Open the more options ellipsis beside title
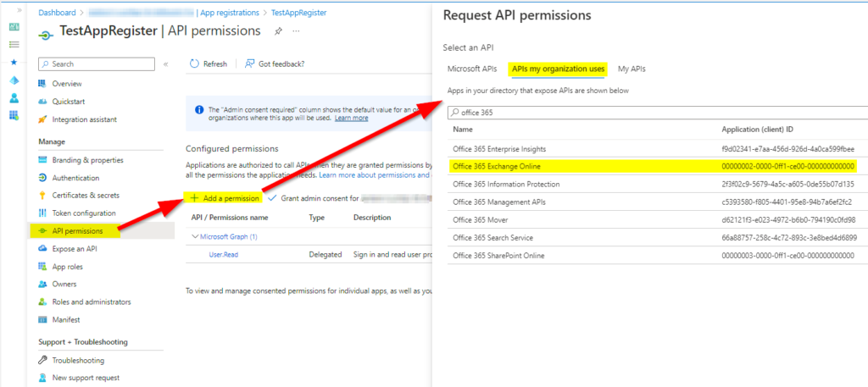This screenshot has height=387, width=868. click(297, 31)
